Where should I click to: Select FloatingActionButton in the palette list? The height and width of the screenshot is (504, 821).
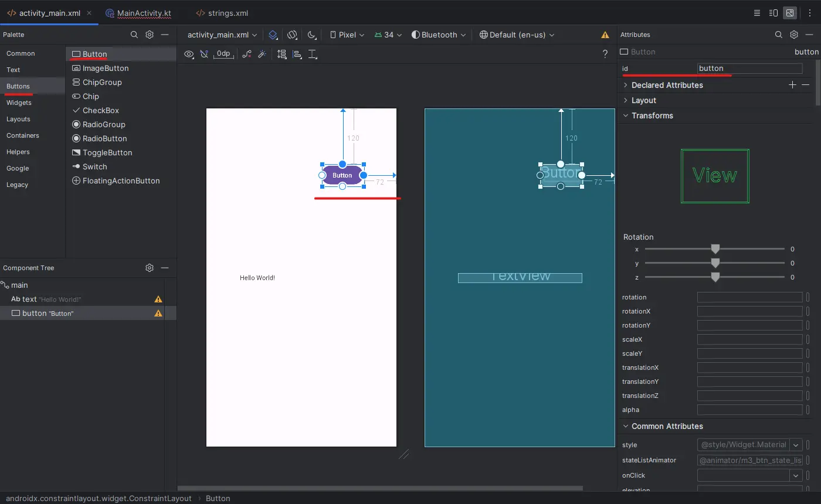pyautogui.click(x=121, y=181)
